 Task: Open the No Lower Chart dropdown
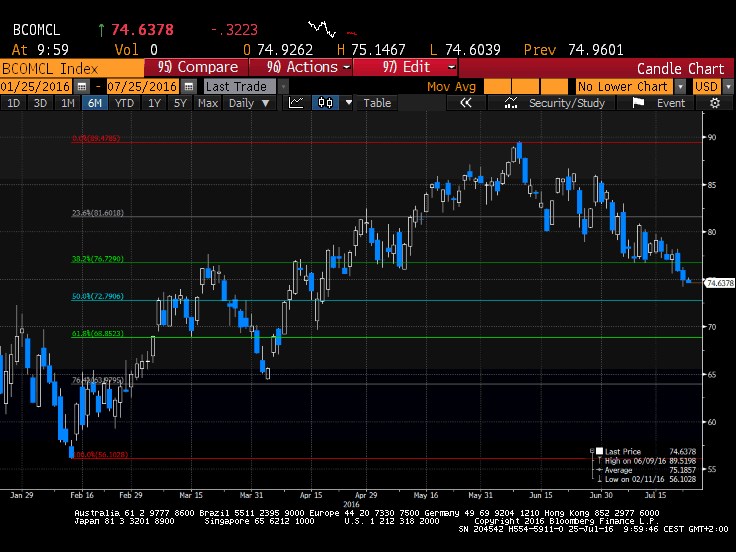point(628,87)
